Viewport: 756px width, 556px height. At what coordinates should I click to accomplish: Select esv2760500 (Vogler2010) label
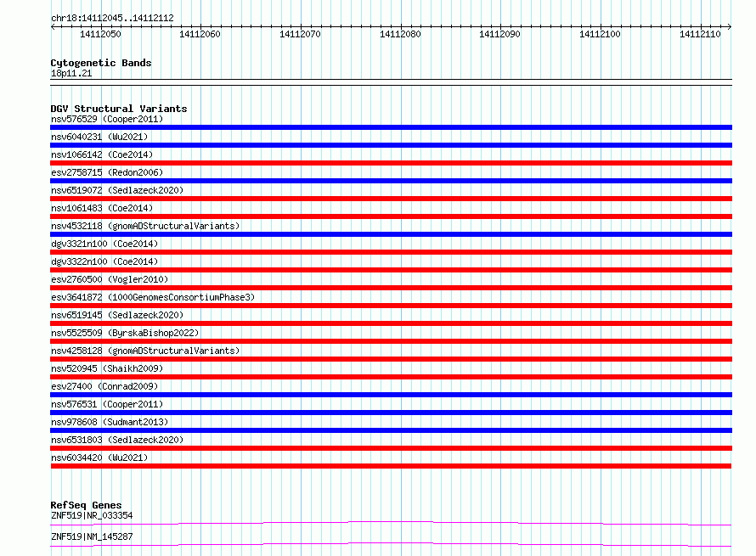tap(110, 279)
